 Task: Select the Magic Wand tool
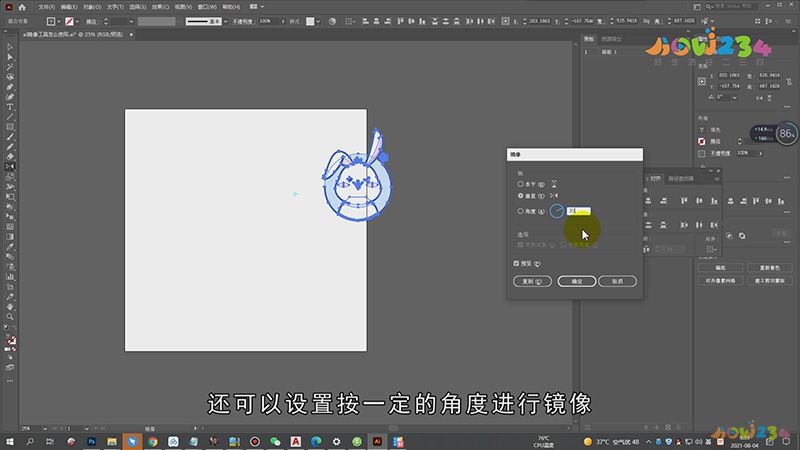[x=10, y=67]
